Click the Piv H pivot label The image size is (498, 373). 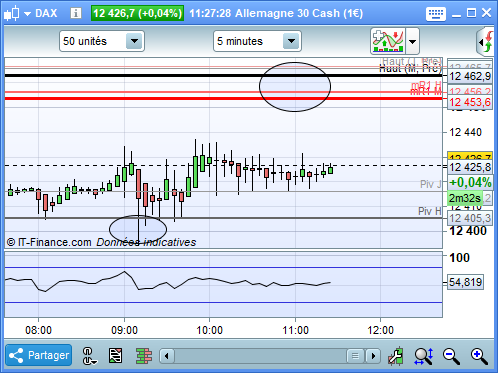[430, 211]
